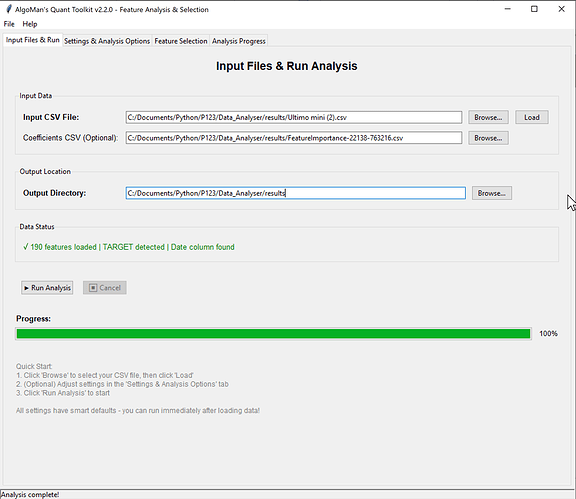Image resolution: width=576 pixels, height=499 pixels.
Task: Open the Settings & Analysis Options tab
Action: point(107,41)
